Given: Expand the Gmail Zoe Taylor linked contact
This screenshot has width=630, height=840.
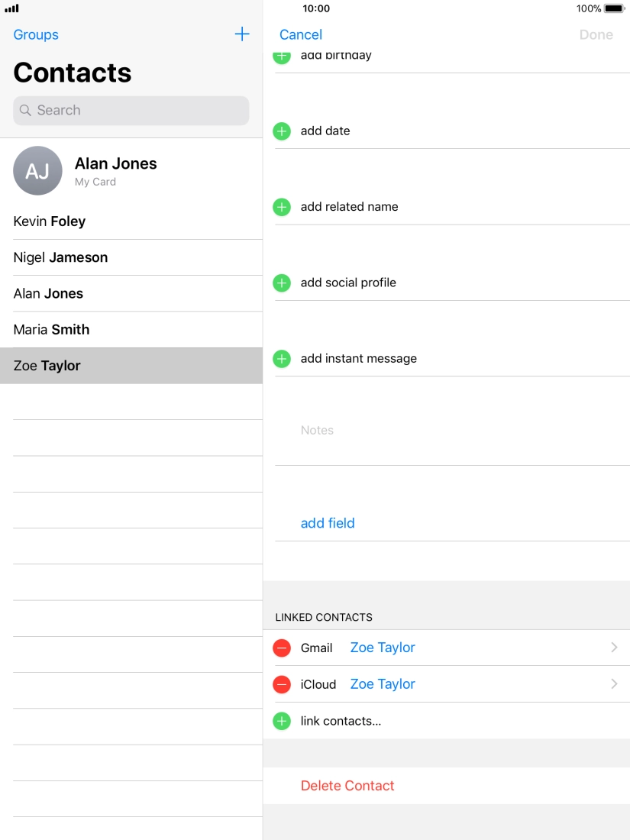Looking at the screenshot, I should click(x=614, y=648).
